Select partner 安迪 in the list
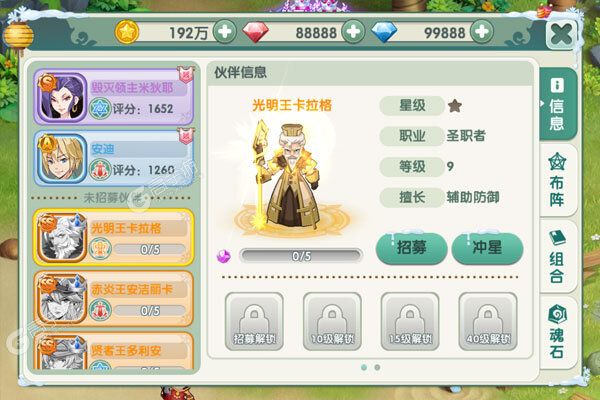The width and height of the screenshot is (600, 400). click(x=114, y=158)
